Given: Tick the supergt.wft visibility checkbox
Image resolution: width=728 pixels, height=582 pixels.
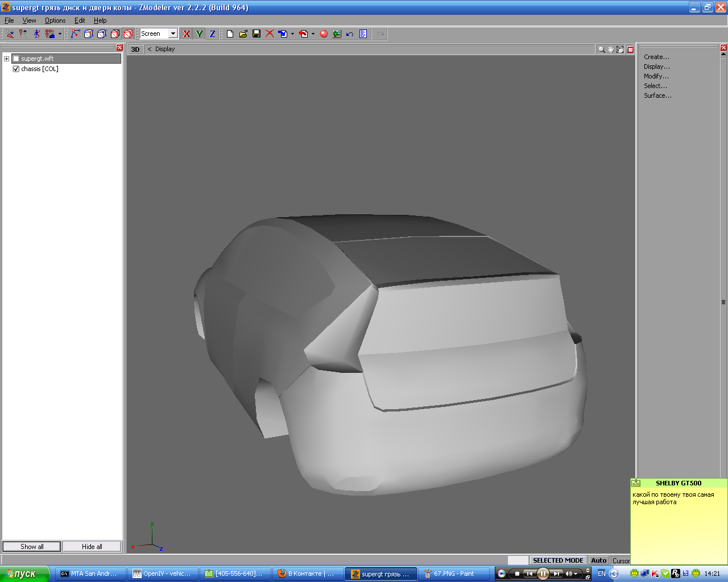Looking at the screenshot, I should click(x=16, y=59).
